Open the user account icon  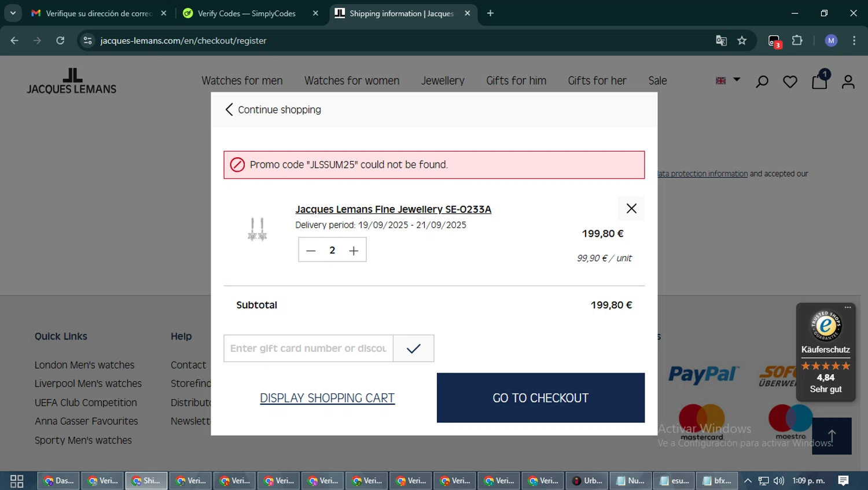[x=848, y=82]
